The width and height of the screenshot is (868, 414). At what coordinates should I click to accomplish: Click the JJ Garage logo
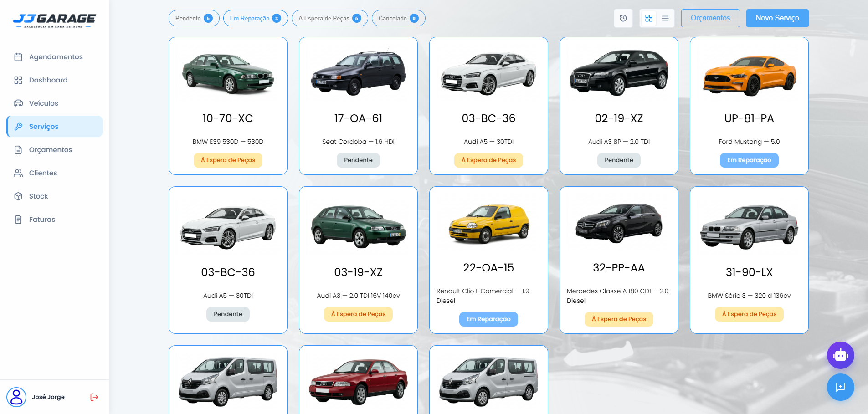54,20
